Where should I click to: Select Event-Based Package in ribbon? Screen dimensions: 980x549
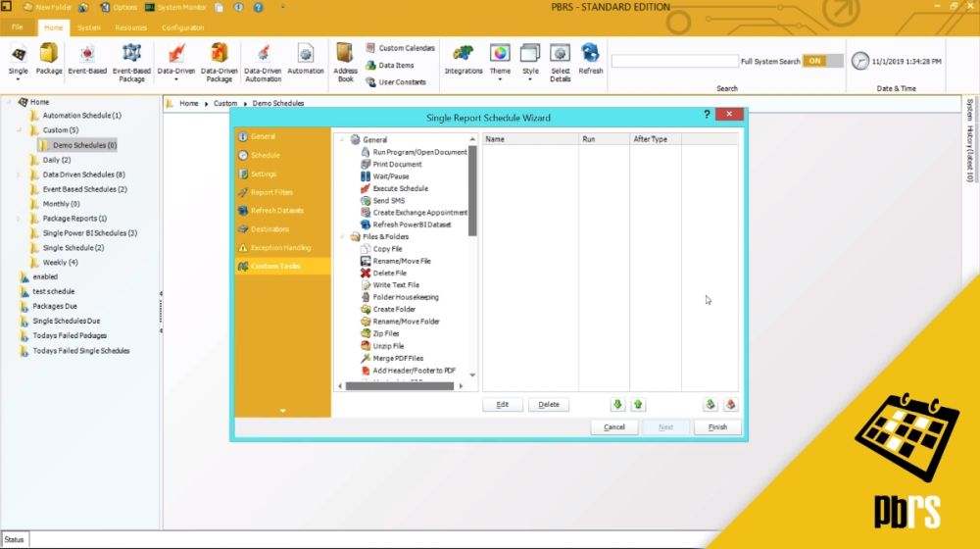131,63
